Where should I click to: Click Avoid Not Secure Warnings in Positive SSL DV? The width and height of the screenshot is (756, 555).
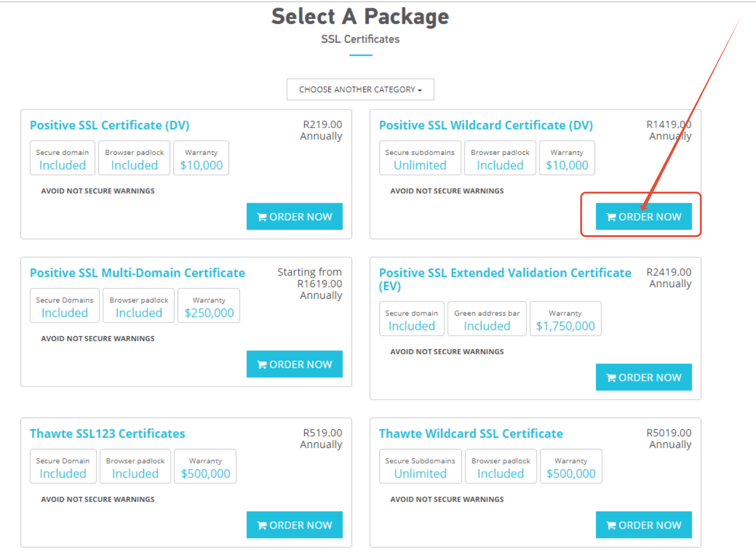click(98, 191)
